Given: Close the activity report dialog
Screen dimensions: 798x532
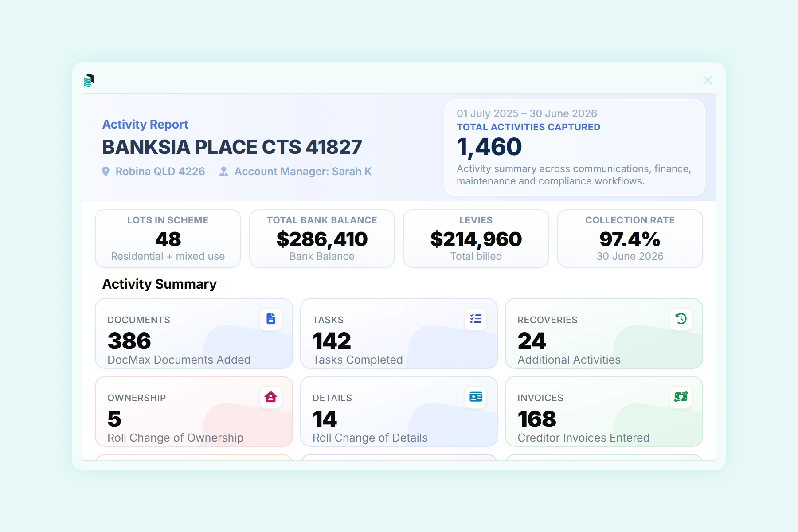Looking at the screenshot, I should click(708, 80).
